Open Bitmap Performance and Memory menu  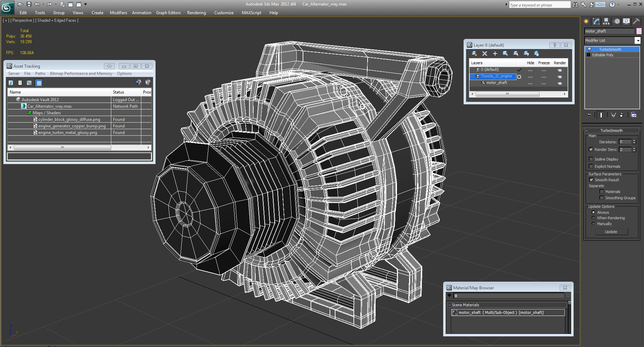click(x=81, y=74)
